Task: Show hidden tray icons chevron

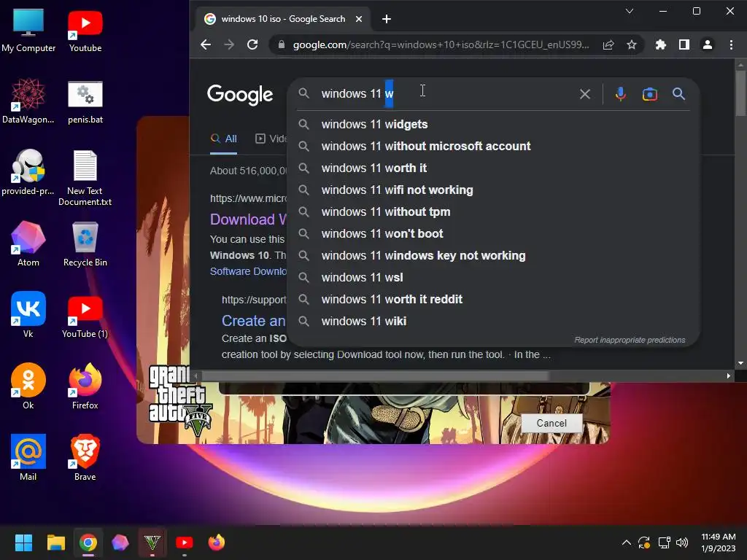Action: (627, 542)
